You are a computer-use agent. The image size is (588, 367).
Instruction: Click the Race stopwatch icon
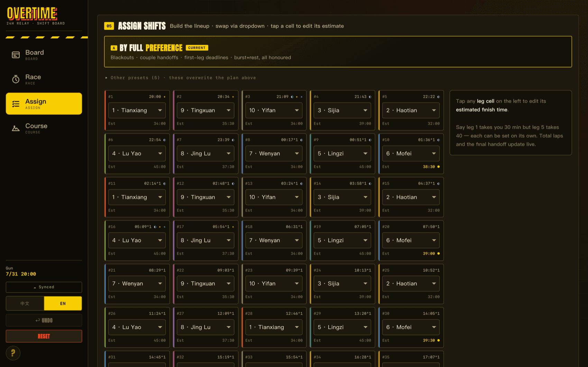tap(16, 79)
